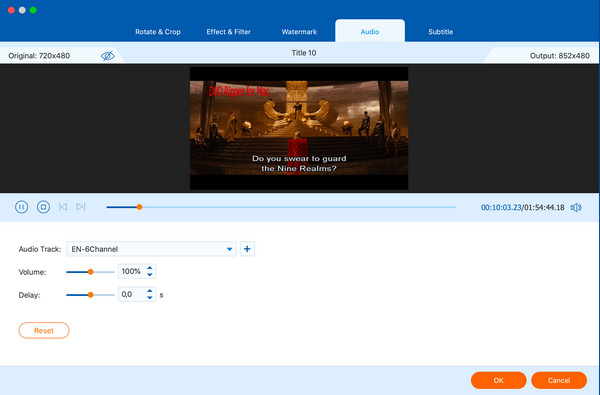Toggle original preview eye icon
Image resolution: width=600 pixels, height=395 pixels.
coord(108,56)
